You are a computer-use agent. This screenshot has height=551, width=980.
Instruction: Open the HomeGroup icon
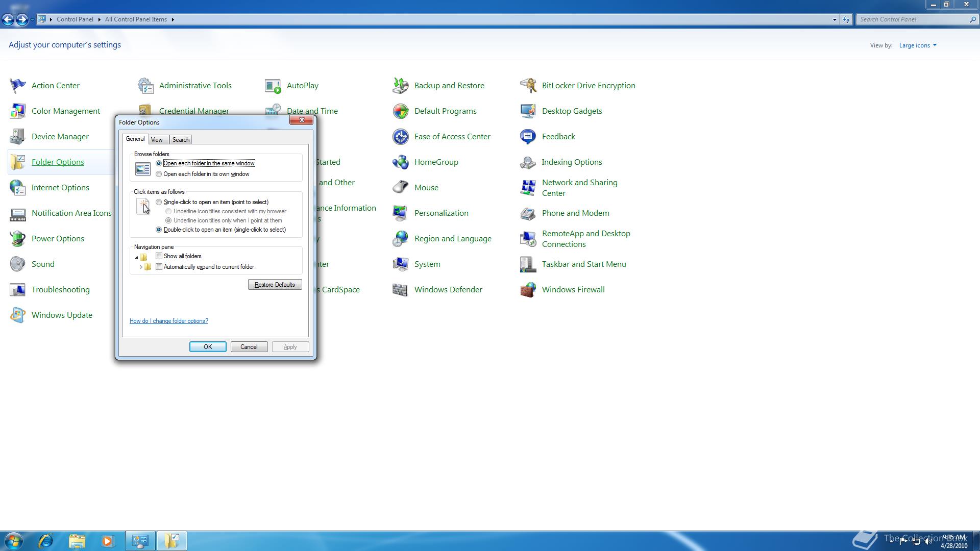(x=401, y=162)
